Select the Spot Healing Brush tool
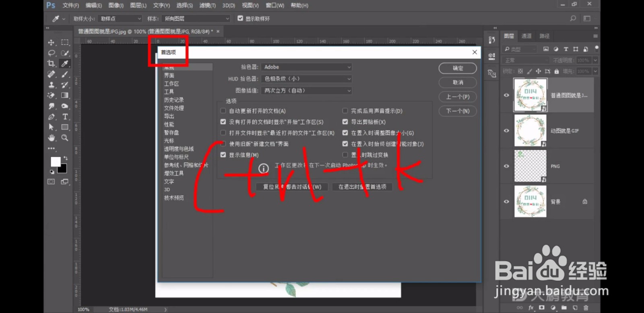The image size is (644, 313). [51, 74]
